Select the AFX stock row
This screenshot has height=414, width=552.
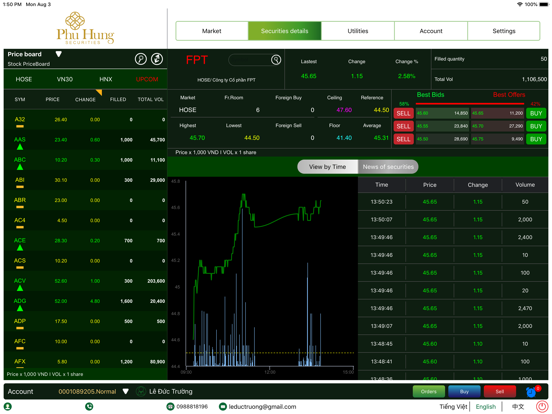coord(86,361)
